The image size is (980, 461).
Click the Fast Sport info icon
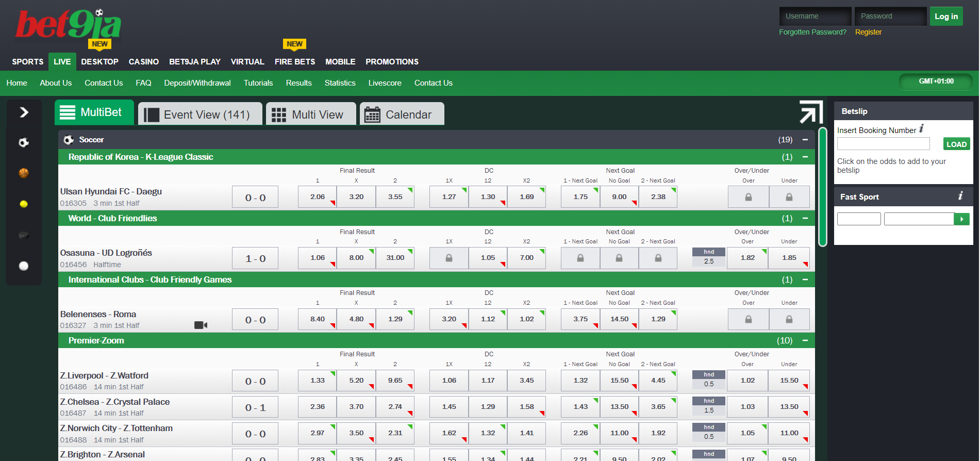coord(960,196)
